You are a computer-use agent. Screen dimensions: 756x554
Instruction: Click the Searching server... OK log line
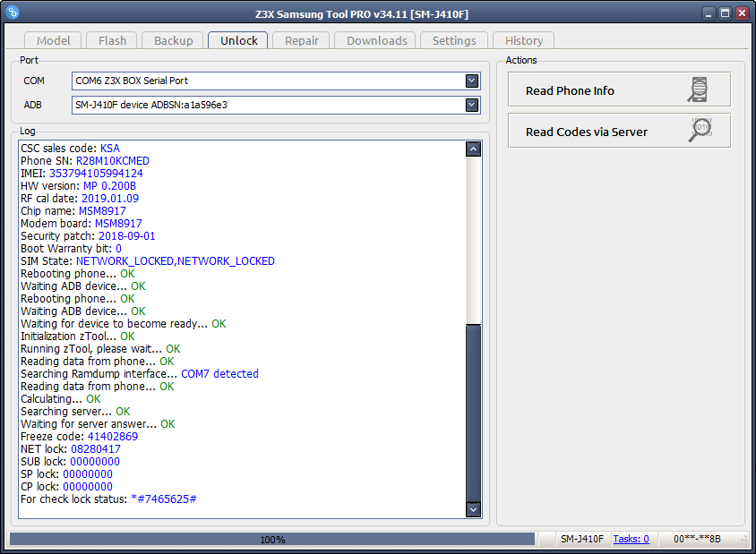(x=75, y=412)
